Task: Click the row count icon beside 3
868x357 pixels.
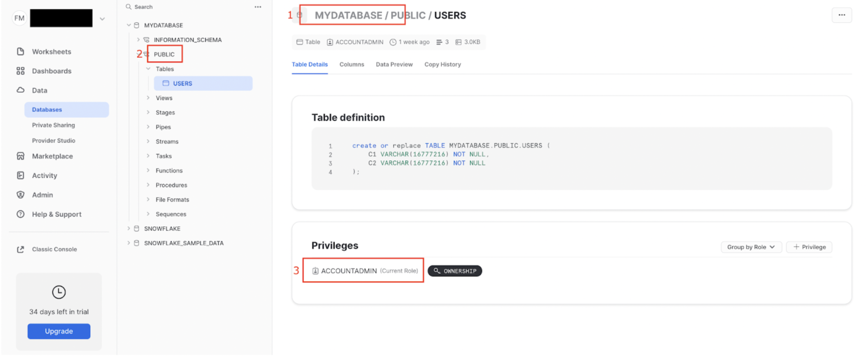Action: pyautogui.click(x=439, y=42)
